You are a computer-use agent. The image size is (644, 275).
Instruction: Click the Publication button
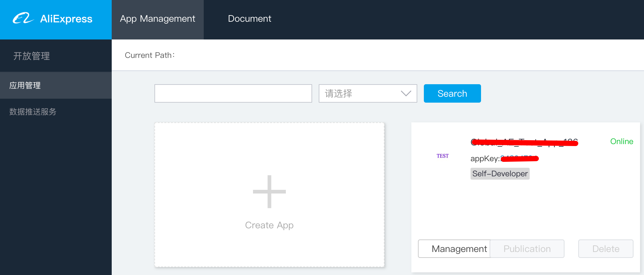527,249
